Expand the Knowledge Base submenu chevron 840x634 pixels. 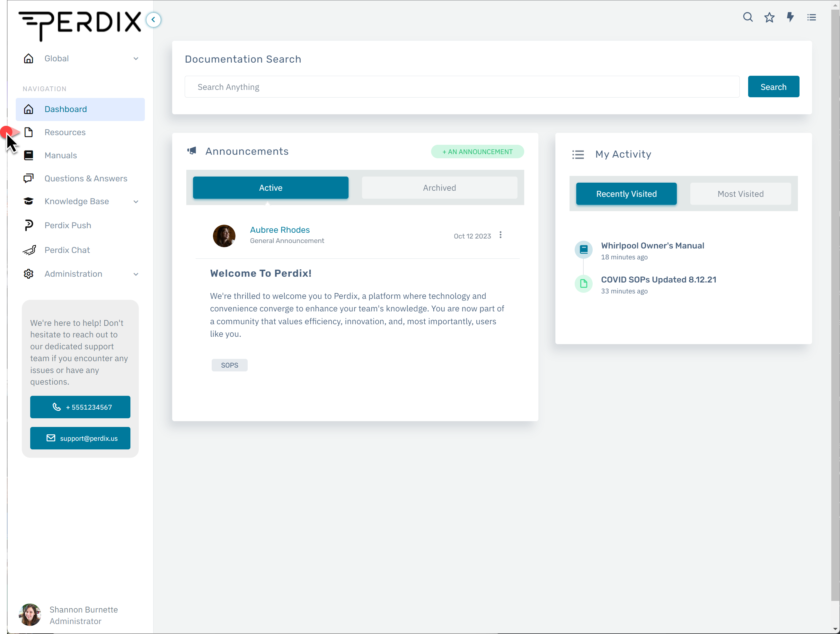tap(136, 202)
